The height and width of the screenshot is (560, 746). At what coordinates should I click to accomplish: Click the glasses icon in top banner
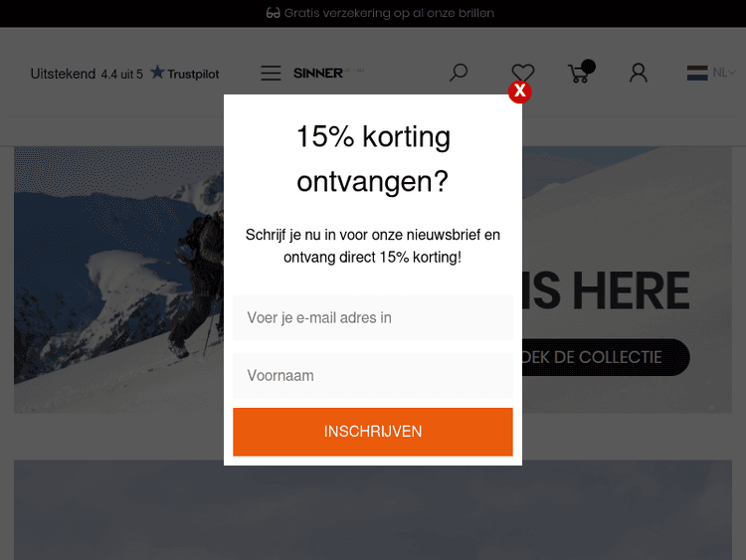click(274, 13)
